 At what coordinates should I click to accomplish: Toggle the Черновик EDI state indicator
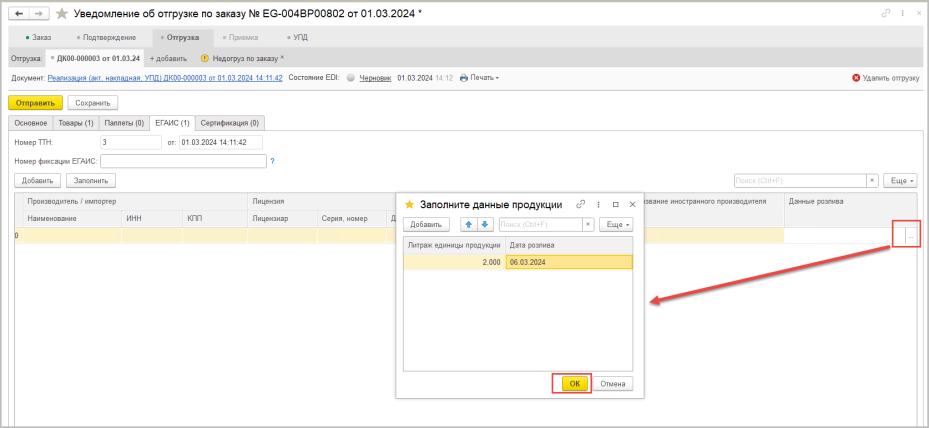351,78
